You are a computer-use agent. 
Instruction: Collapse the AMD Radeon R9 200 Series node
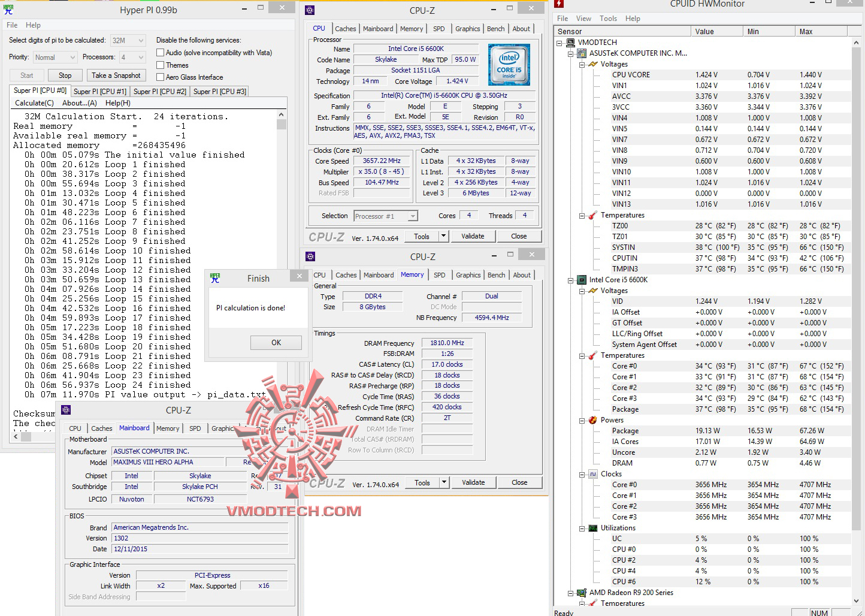click(x=571, y=593)
